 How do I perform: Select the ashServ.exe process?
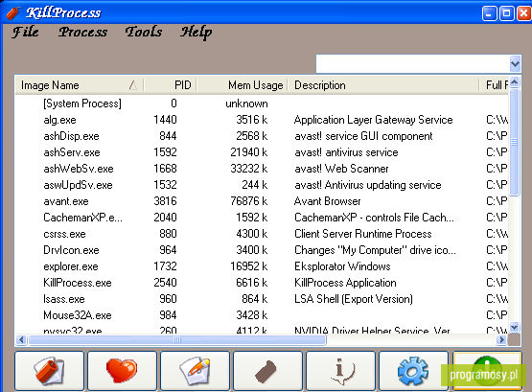[262, 152]
